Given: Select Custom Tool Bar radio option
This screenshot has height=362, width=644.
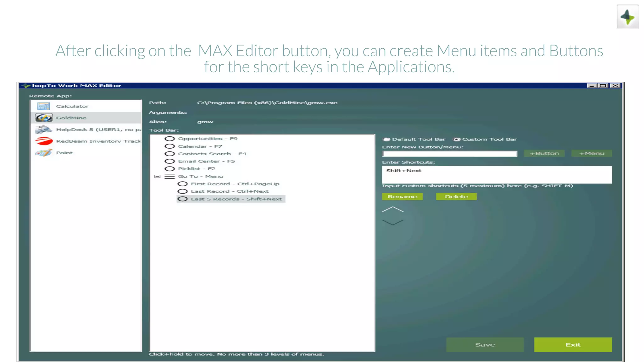Looking at the screenshot, I should (x=457, y=139).
